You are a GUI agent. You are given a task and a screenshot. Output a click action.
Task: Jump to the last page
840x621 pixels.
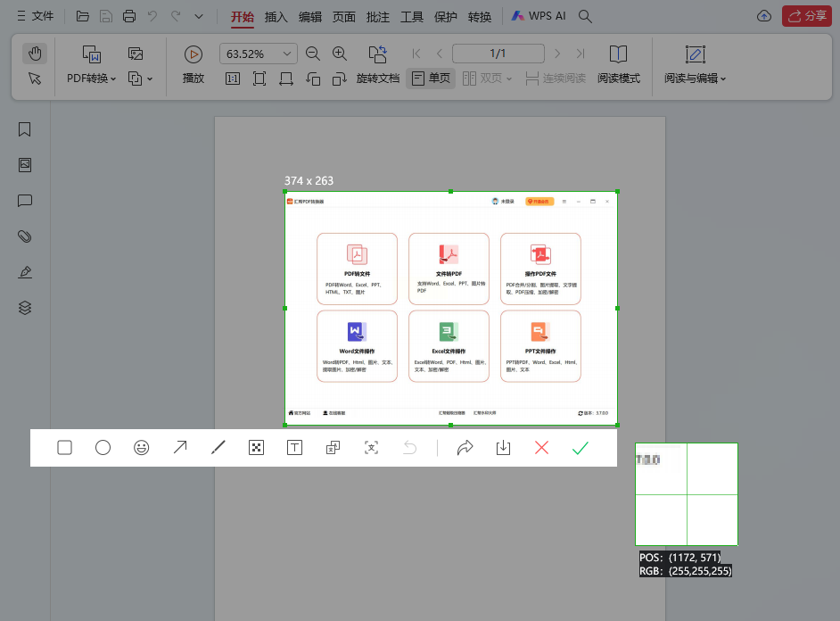point(581,54)
